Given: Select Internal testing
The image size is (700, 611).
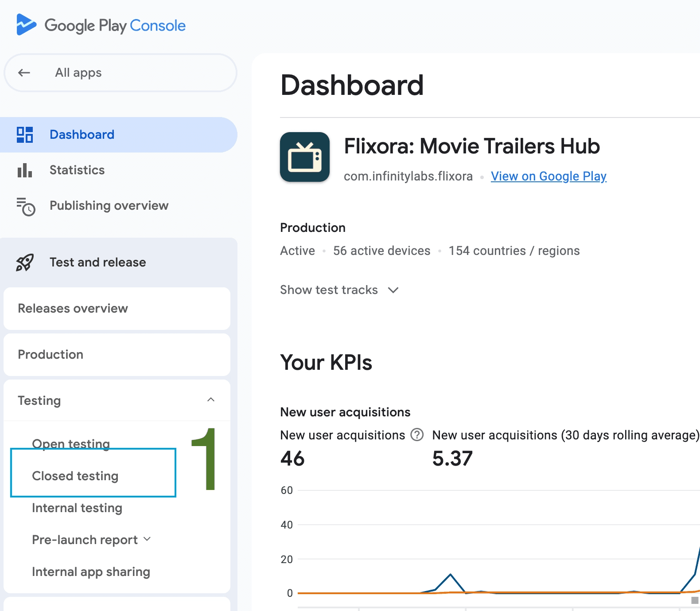Looking at the screenshot, I should (77, 508).
